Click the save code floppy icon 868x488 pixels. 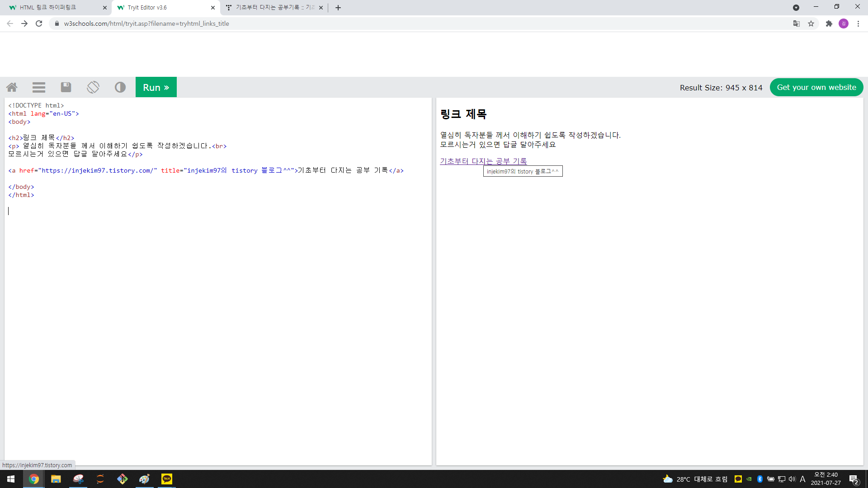pyautogui.click(x=66, y=87)
